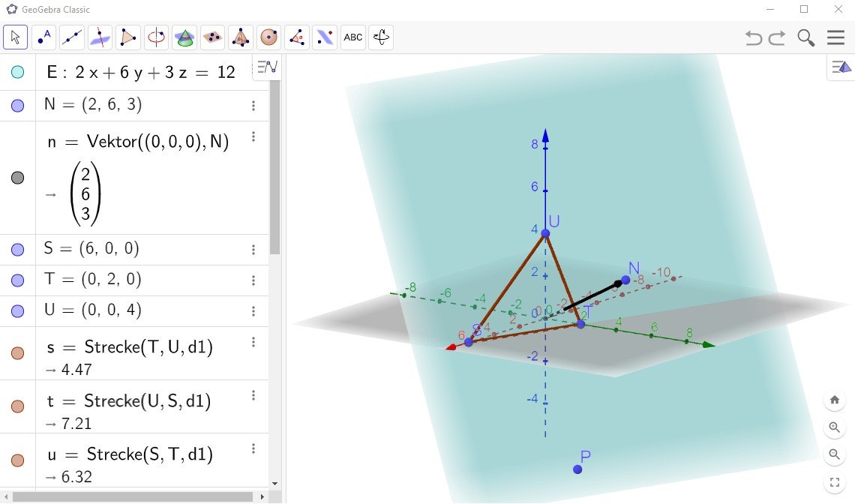Select the Point tool
855x504 pixels.
coord(43,37)
